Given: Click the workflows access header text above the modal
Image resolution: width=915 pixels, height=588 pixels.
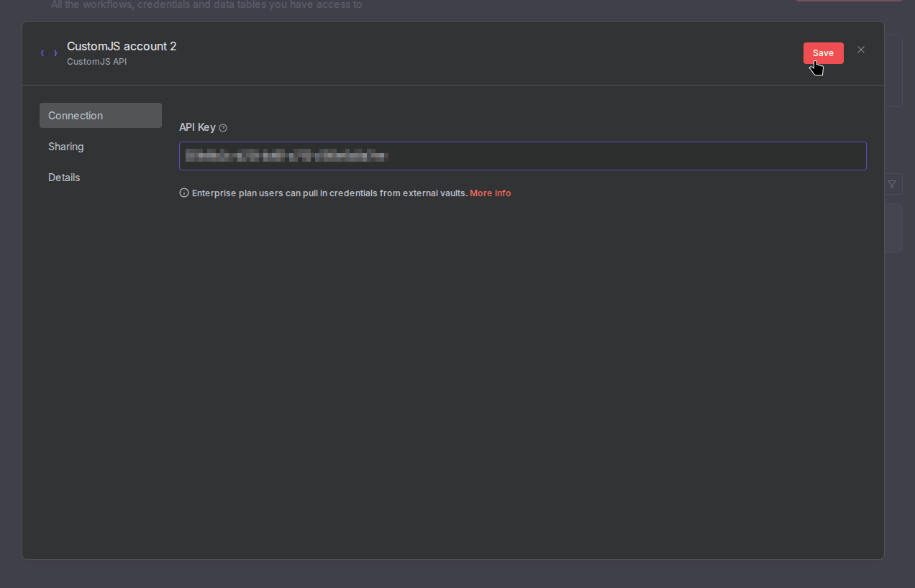Looking at the screenshot, I should (206, 5).
